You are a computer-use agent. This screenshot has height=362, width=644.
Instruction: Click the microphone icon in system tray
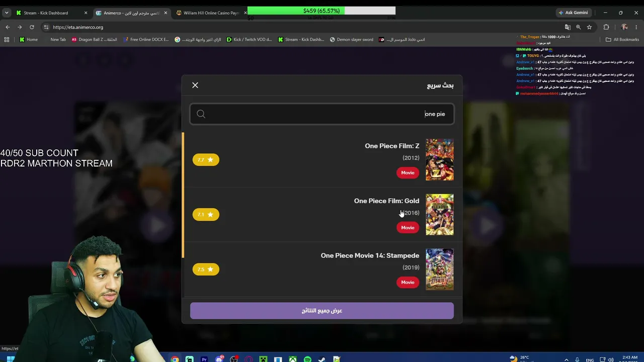[577, 359]
